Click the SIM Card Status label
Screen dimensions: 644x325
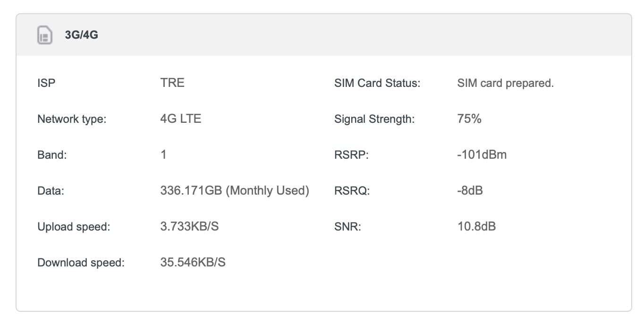[x=377, y=83]
